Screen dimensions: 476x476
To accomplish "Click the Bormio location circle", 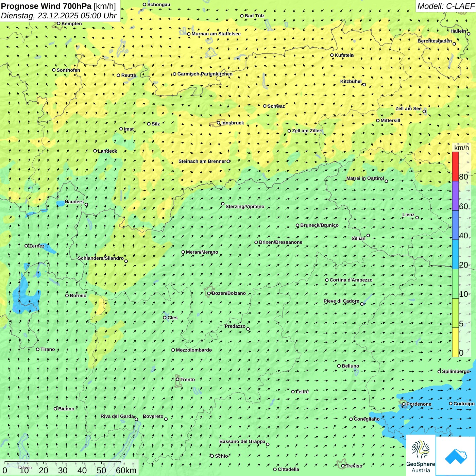I will pyautogui.click(x=67, y=295).
